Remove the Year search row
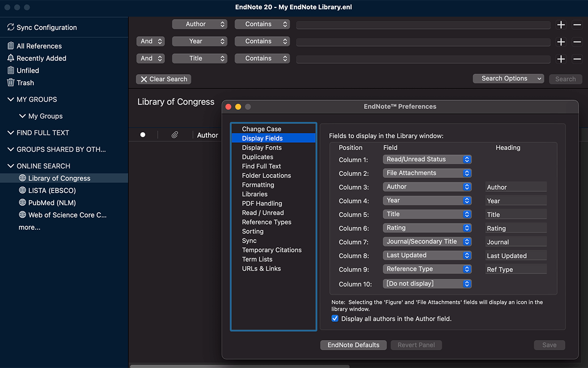 point(577,42)
